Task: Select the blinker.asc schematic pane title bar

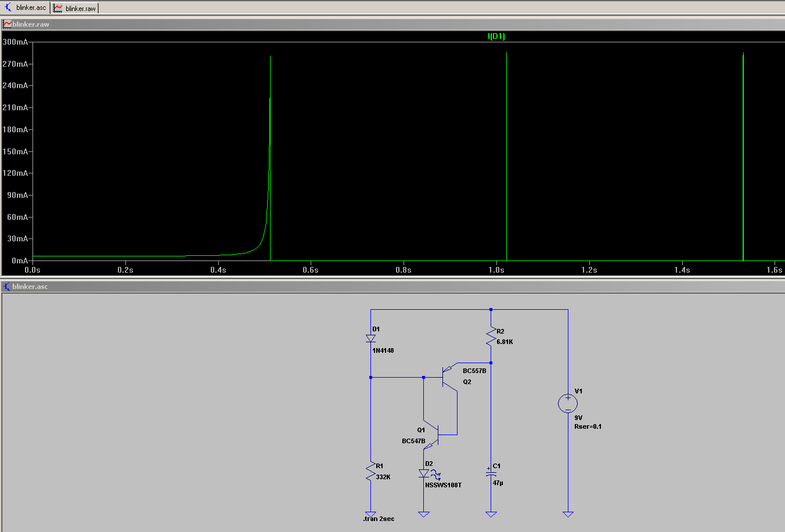Action: coord(392,287)
